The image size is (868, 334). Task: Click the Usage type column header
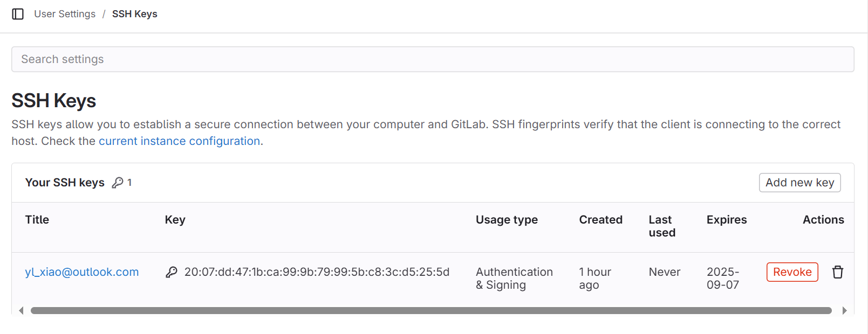tap(507, 220)
